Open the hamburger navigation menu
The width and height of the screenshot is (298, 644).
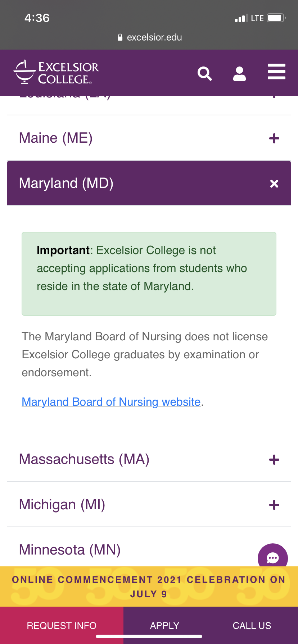coord(276,72)
